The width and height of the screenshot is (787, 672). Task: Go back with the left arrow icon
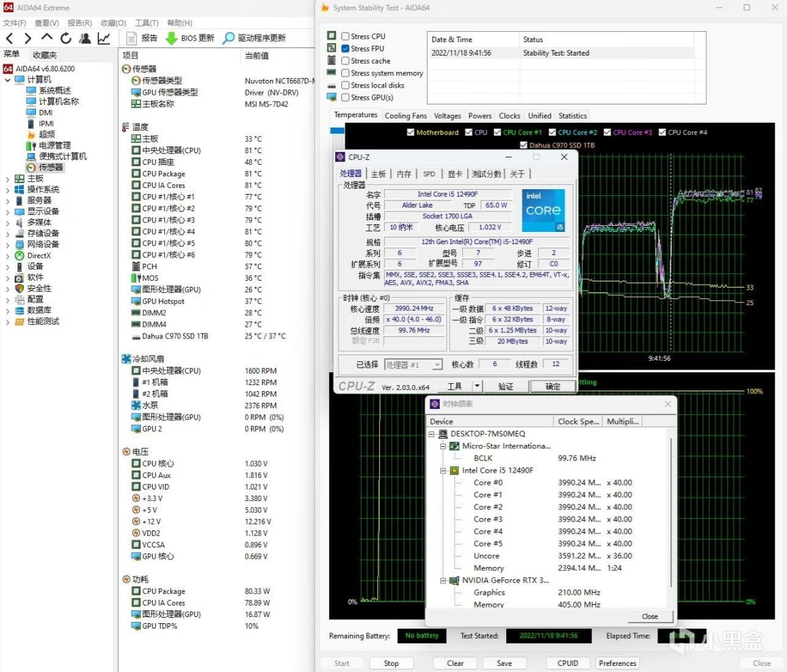(9, 38)
